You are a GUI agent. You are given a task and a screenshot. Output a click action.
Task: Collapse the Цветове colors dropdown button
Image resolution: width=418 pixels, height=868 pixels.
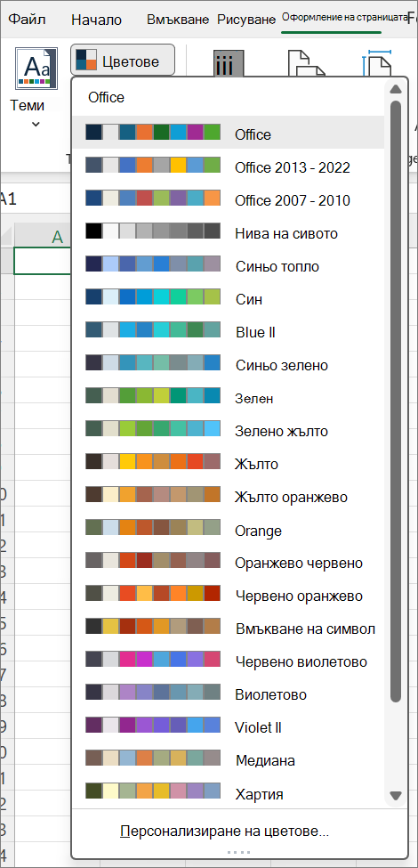tap(123, 61)
